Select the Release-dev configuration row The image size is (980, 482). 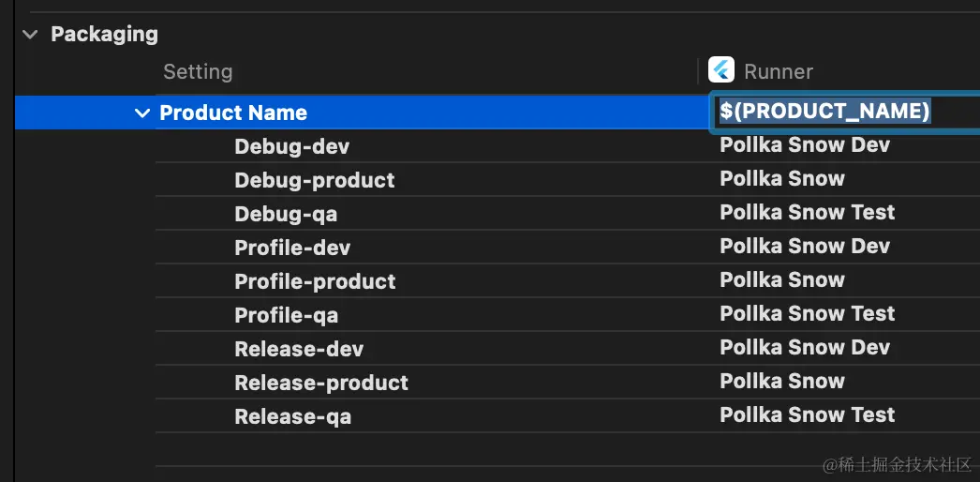(x=299, y=349)
